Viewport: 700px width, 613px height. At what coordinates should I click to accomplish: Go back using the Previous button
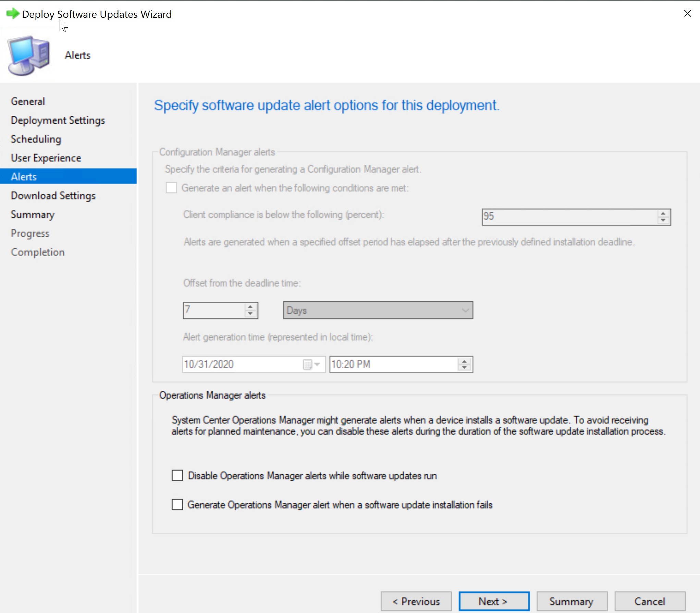click(x=416, y=601)
